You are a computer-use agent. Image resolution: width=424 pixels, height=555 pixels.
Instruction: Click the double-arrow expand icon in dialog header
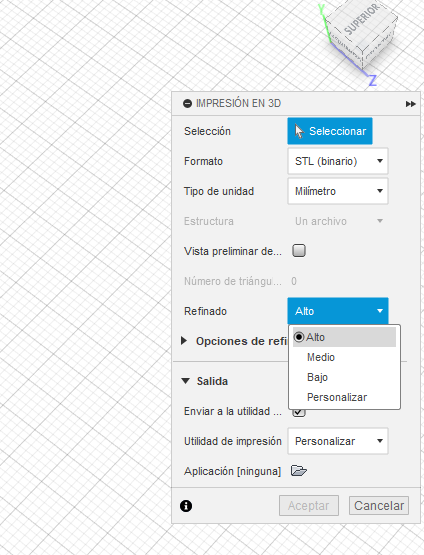411,104
